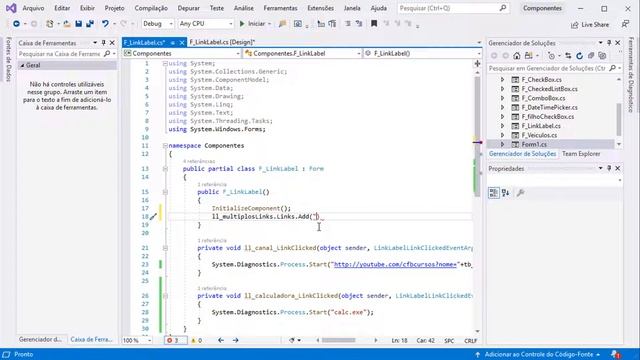The height and width of the screenshot is (360, 640).
Task: Click the Home icon in Solution Explorer
Action: point(517,56)
